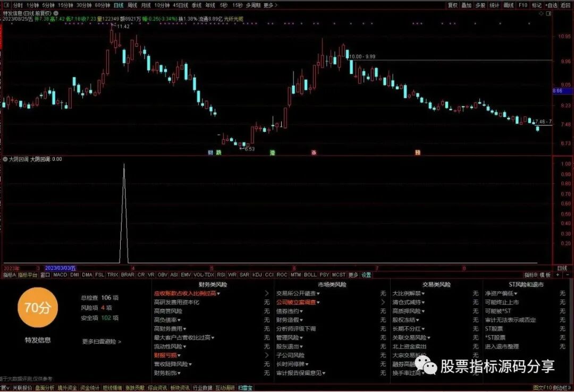Viewport: 574px width, 392px height.
Task: Click the 大阴回调 indicator circle icon
Action: (x=5, y=159)
